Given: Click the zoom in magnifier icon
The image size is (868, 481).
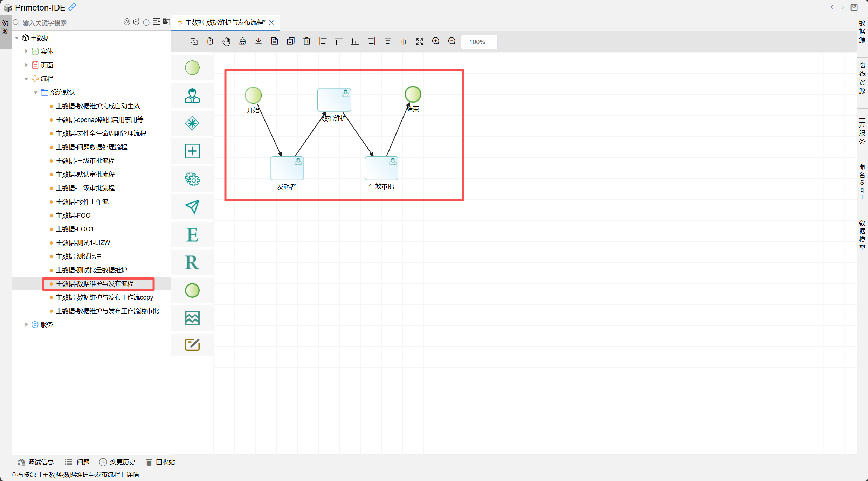Looking at the screenshot, I should (436, 41).
